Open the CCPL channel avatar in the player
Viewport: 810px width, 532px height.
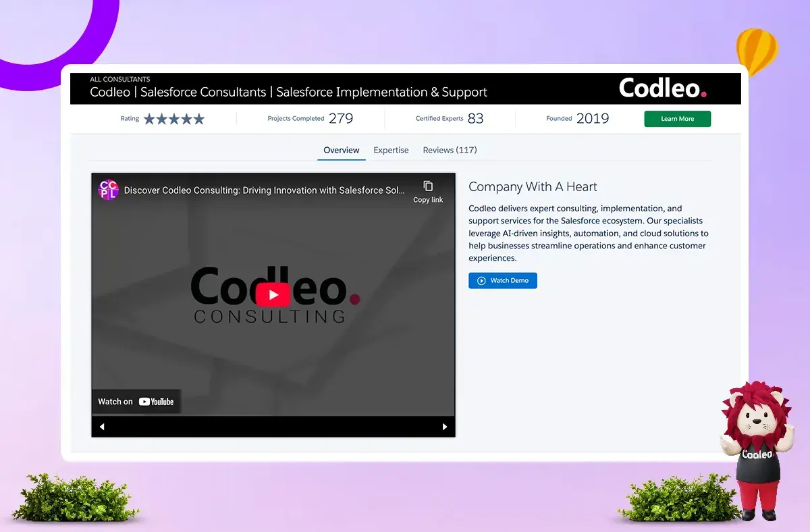108,190
